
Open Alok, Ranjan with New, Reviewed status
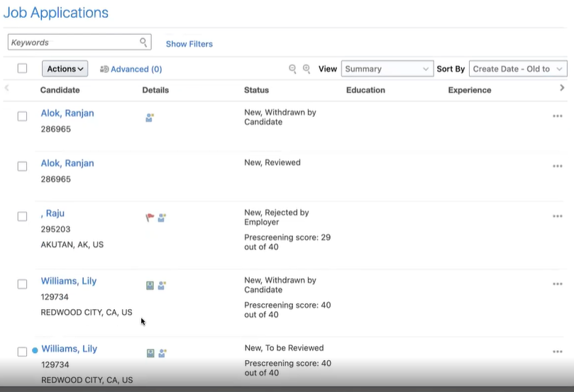(x=67, y=163)
